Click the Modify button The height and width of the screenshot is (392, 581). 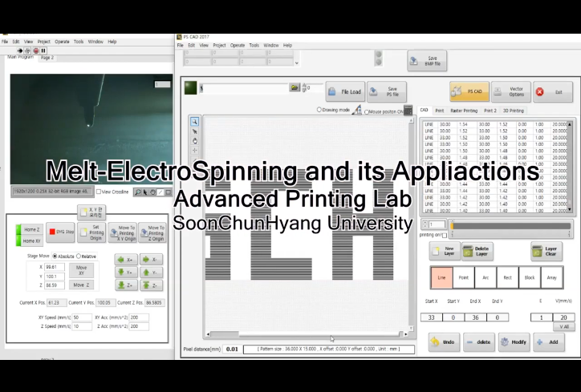click(514, 342)
